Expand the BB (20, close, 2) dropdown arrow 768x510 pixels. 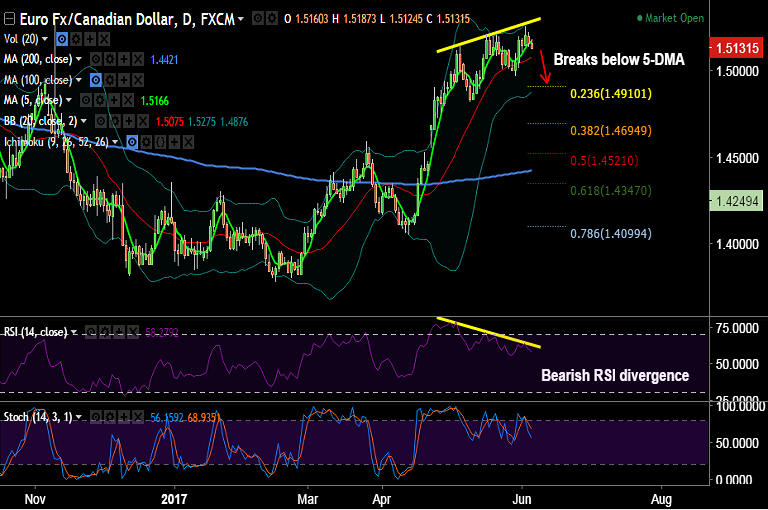click(84, 121)
